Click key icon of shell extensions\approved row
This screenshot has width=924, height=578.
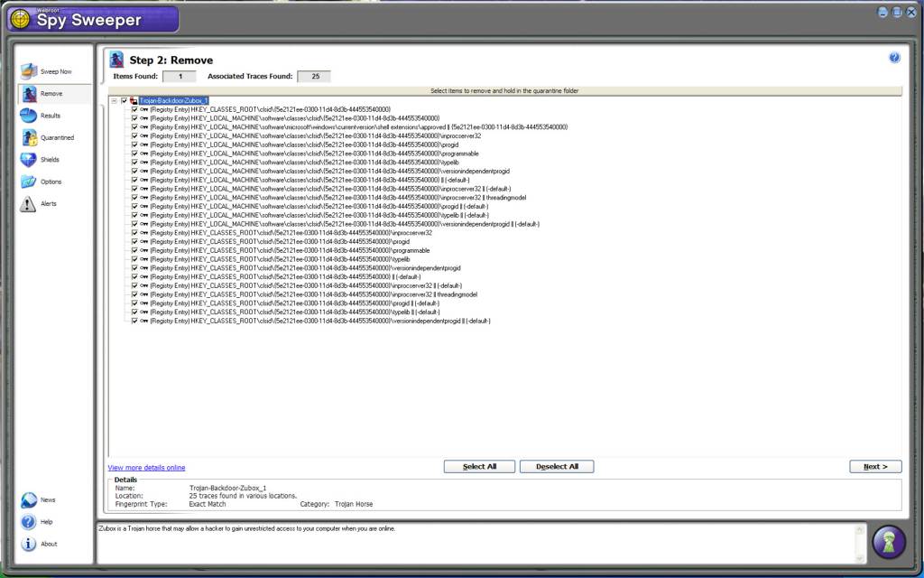coord(143,127)
